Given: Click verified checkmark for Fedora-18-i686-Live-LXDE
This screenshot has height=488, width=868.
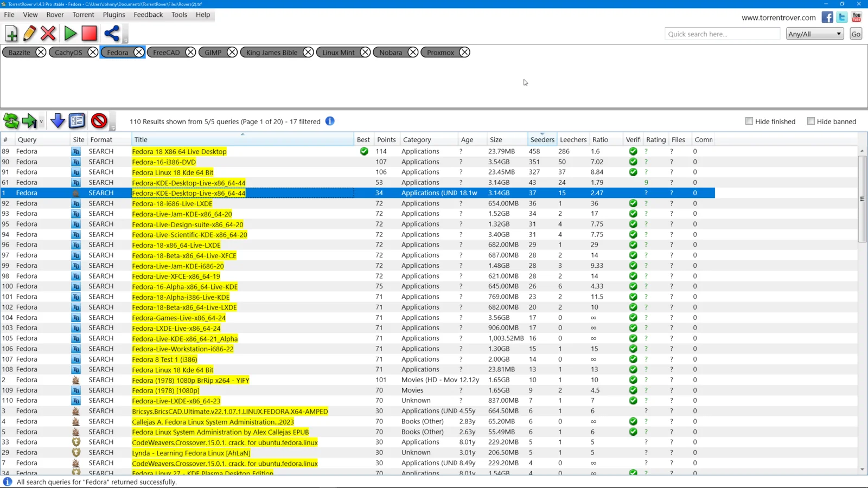Looking at the screenshot, I should coord(633,203).
